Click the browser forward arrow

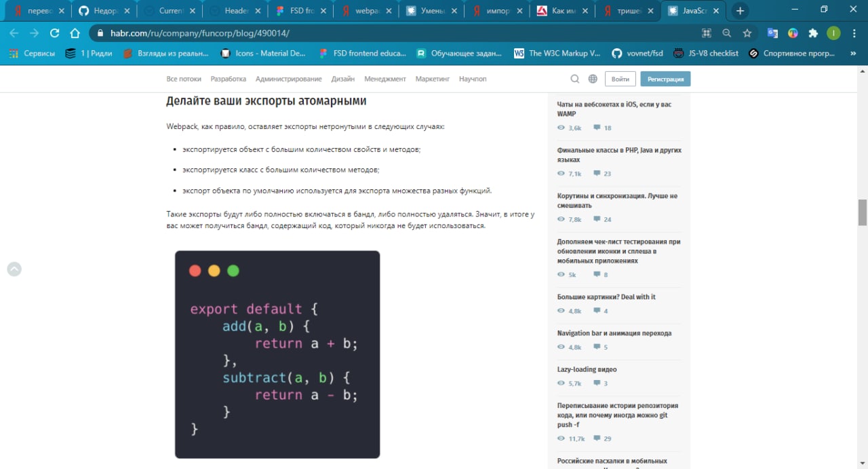click(x=34, y=33)
